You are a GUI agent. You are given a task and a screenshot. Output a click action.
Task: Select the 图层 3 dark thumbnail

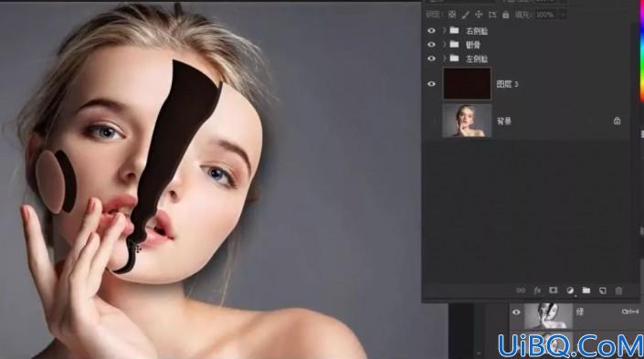click(467, 84)
